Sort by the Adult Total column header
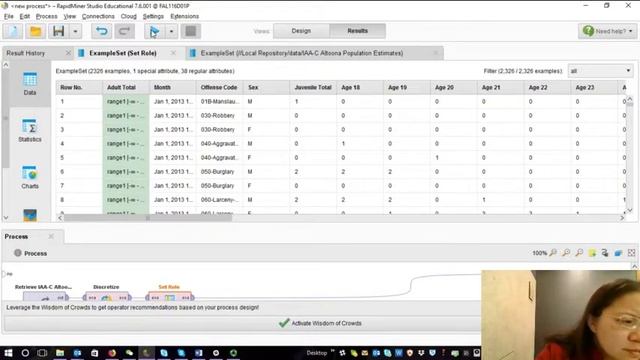Image resolution: width=640 pixels, height=360 pixels. pyautogui.click(x=126, y=87)
